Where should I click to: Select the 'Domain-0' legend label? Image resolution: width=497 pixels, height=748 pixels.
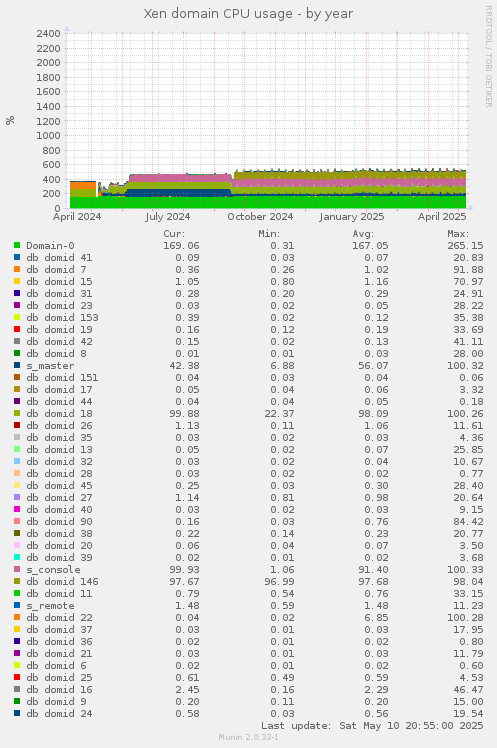point(50,246)
